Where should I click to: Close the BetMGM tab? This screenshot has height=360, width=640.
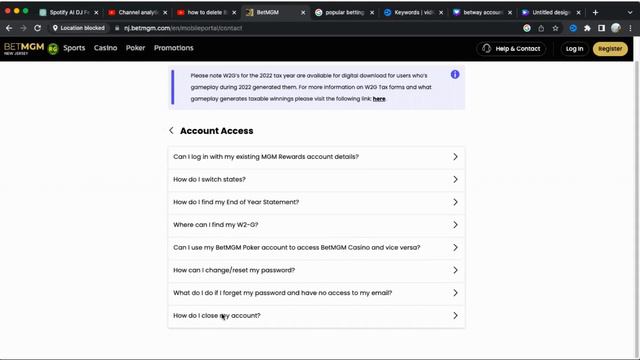tap(303, 13)
